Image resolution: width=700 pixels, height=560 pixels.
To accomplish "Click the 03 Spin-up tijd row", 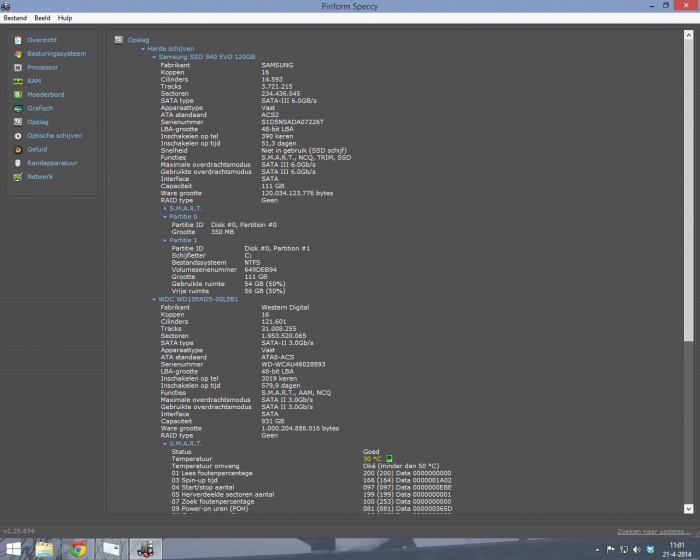I will [311, 480].
